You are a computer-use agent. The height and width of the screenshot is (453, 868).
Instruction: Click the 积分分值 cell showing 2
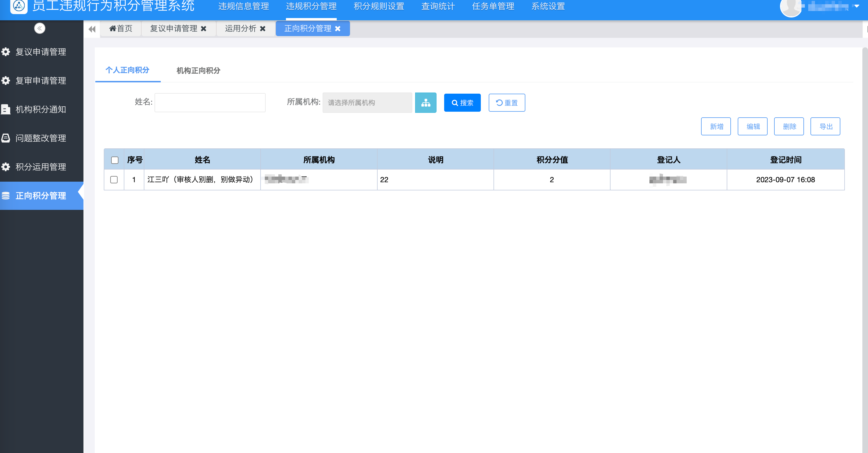[x=552, y=180]
